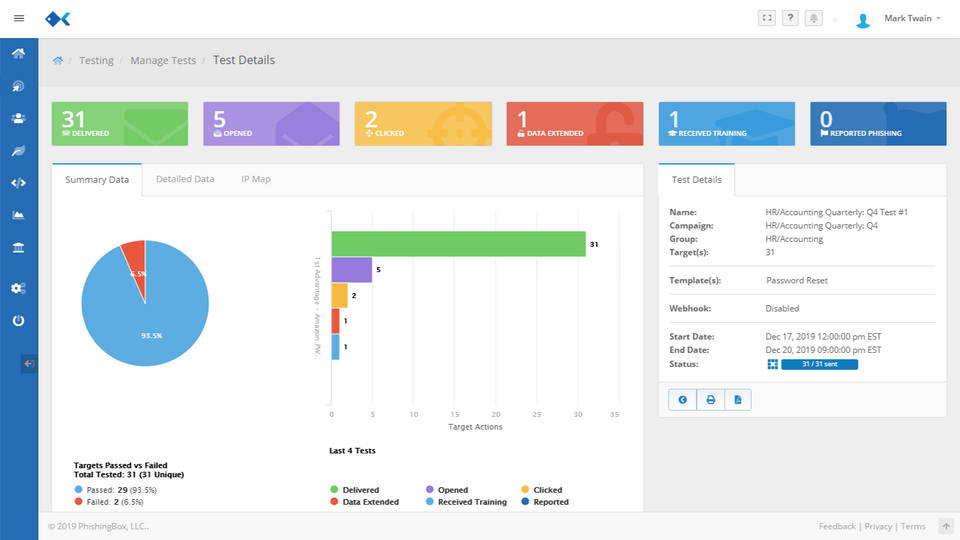The width and height of the screenshot is (960, 540).
Task: Click the back arrow button in Test Details
Action: 682,399
